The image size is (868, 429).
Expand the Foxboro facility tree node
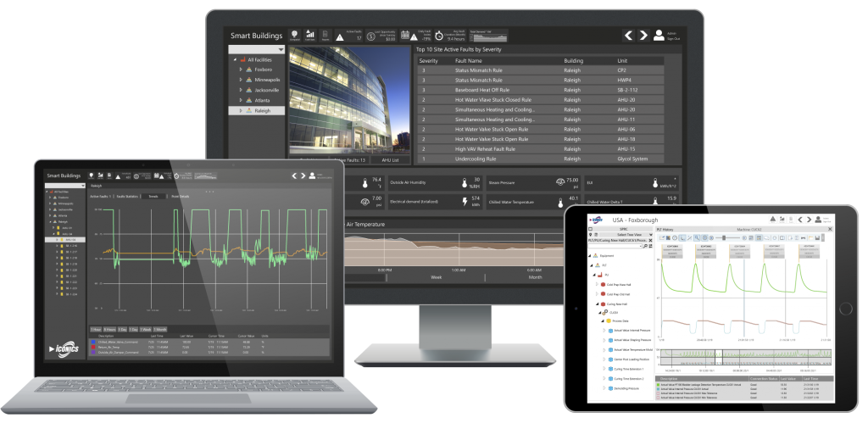coord(242,70)
